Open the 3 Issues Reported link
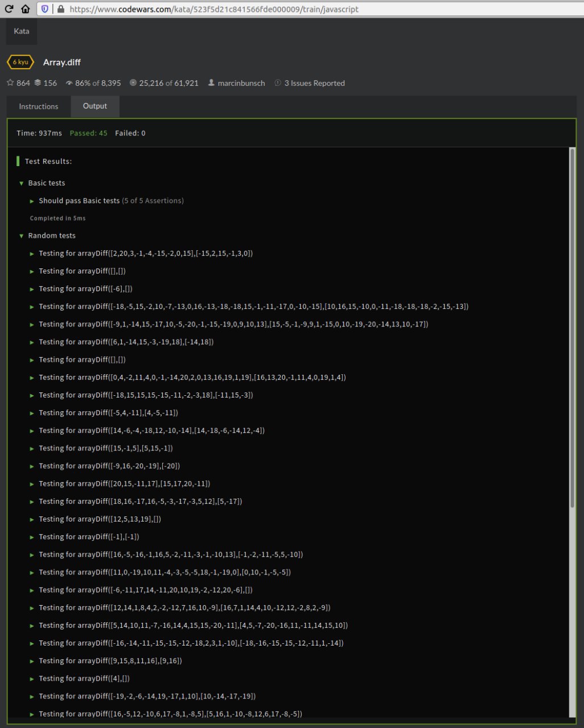 click(314, 83)
